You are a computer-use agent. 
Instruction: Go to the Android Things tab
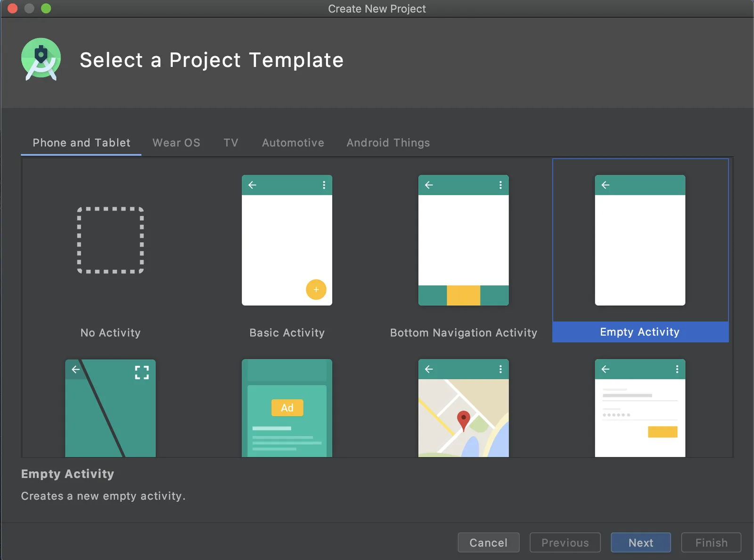pyautogui.click(x=388, y=143)
